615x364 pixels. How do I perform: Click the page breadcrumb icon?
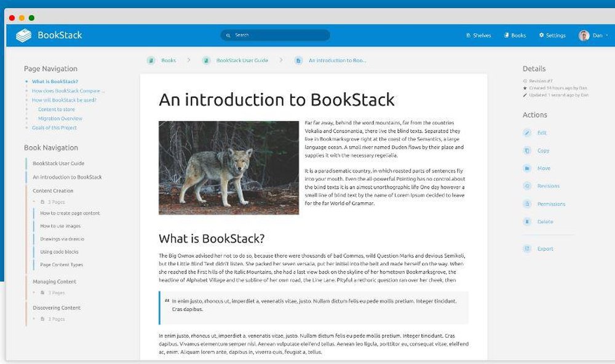298,60
